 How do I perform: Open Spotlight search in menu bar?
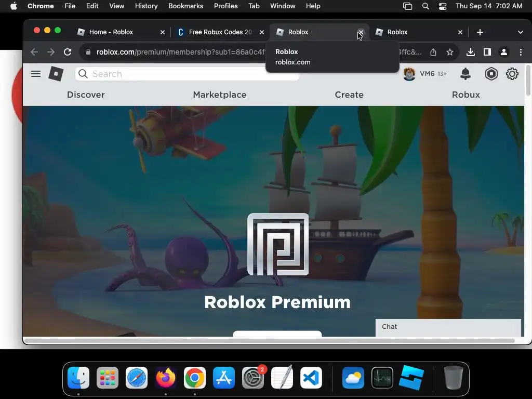pyautogui.click(x=425, y=6)
